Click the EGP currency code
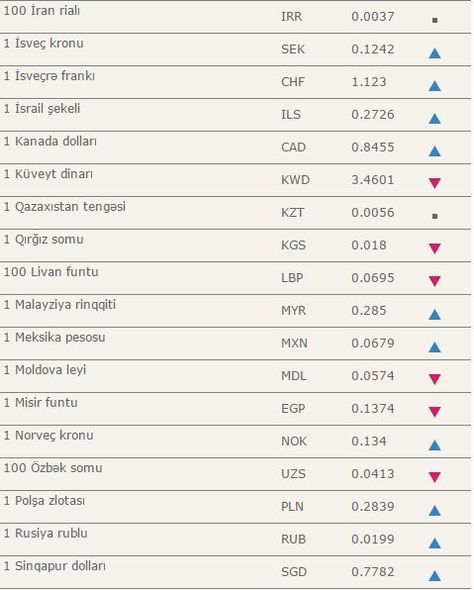474x590 pixels. click(x=293, y=409)
